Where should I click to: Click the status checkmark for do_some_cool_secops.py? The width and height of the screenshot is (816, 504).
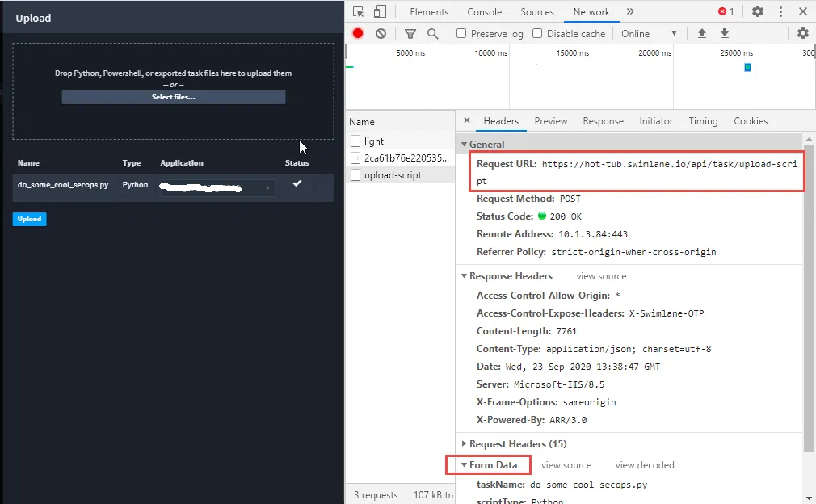point(297,183)
